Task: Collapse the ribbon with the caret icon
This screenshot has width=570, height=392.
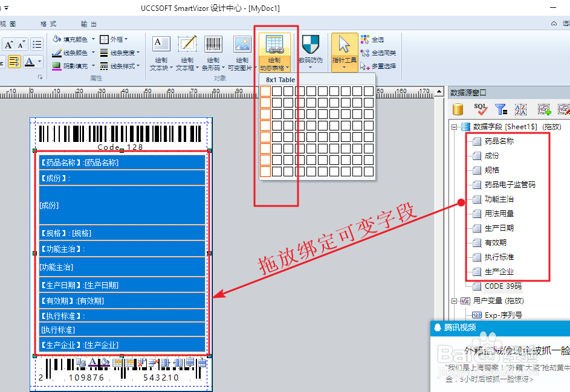Action: coord(554,23)
